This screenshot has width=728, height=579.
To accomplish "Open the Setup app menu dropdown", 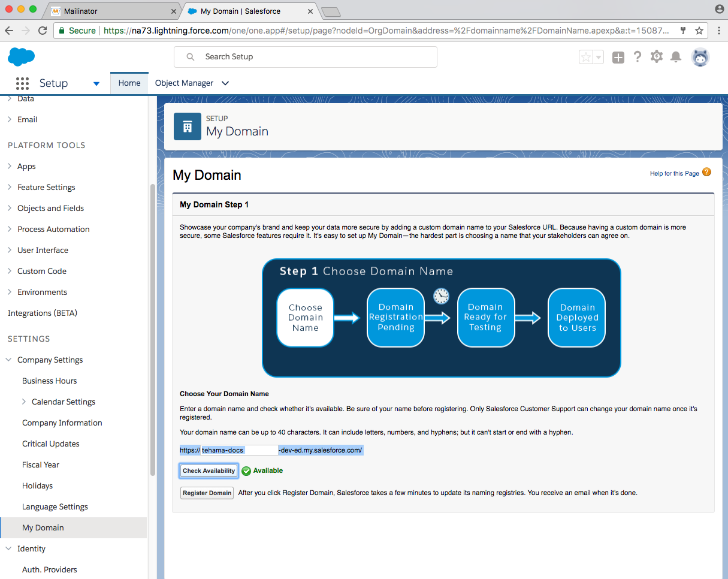I will pyautogui.click(x=96, y=84).
